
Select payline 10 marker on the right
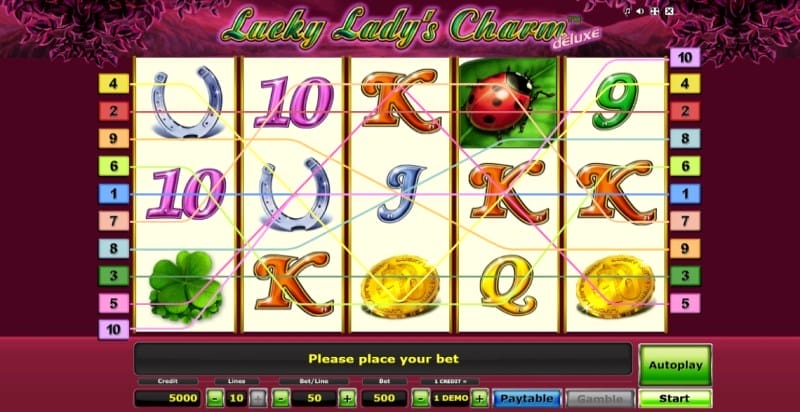[685, 58]
